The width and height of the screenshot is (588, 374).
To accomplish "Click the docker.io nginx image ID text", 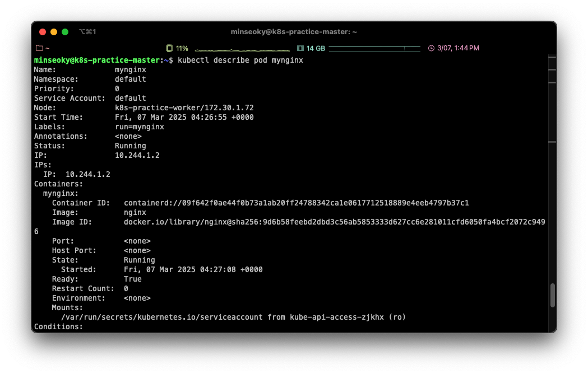I will click(x=334, y=222).
